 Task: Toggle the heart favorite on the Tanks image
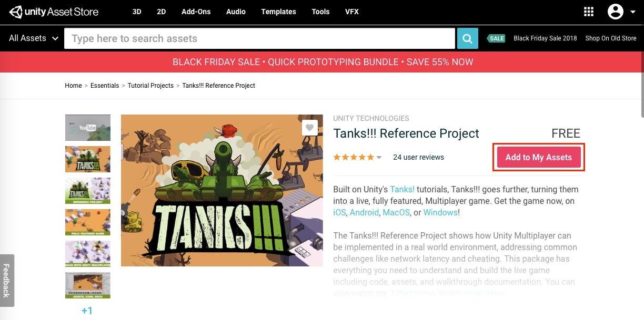[310, 128]
